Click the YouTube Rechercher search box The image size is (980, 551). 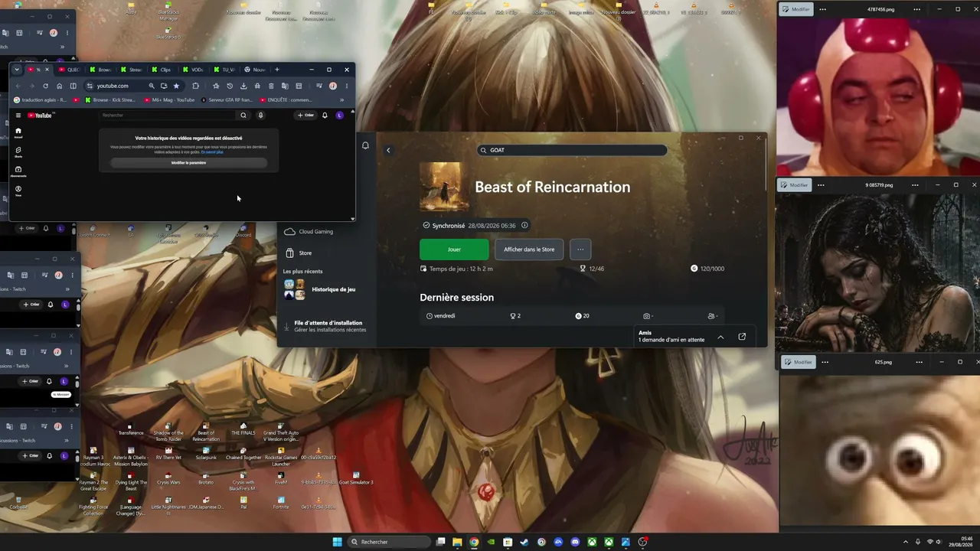click(x=168, y=116)
